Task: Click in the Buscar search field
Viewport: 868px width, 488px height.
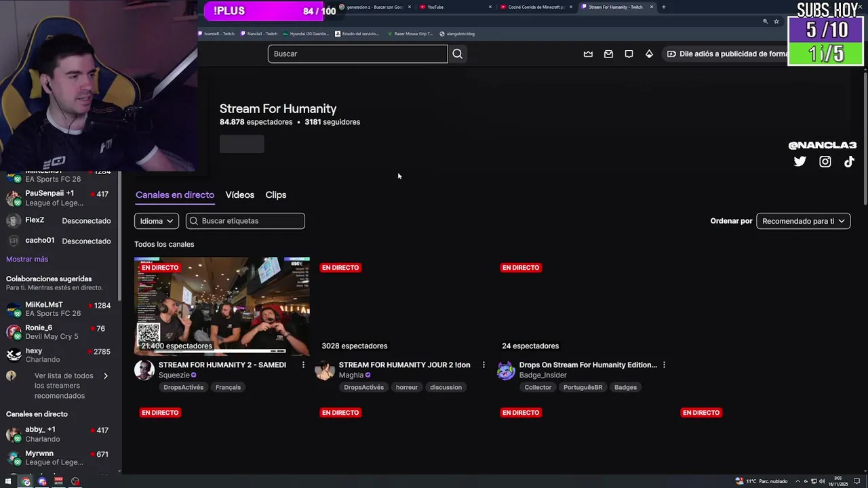Action: click(x=357, y=54)
